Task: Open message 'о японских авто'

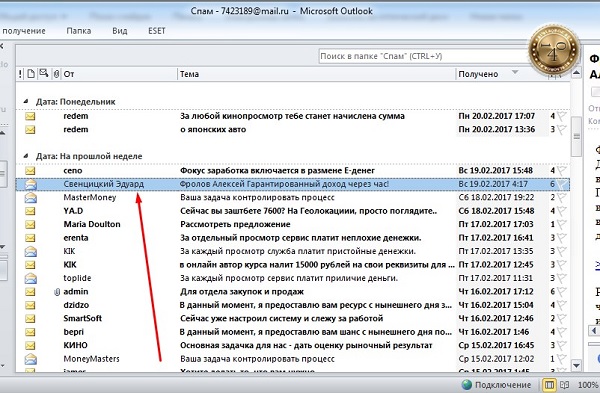Action: (213, 130)
